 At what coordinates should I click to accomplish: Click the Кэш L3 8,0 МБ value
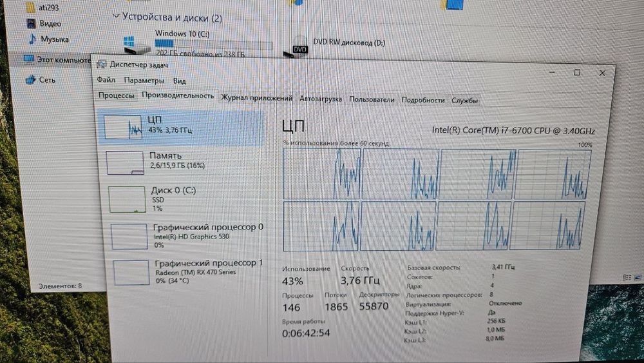point(495,338)
